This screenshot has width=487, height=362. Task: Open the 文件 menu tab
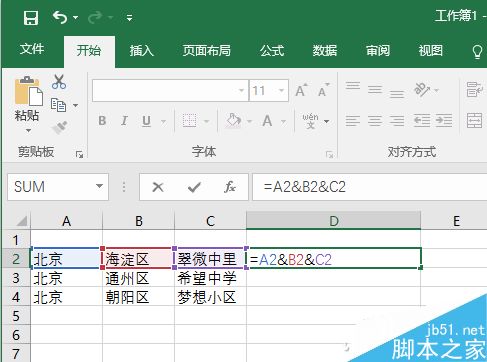pyautogui.click(x=32, y=49)
